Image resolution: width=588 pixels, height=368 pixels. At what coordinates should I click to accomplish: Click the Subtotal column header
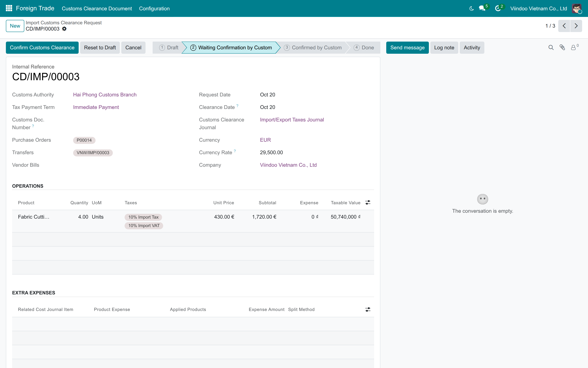(267, 203)
